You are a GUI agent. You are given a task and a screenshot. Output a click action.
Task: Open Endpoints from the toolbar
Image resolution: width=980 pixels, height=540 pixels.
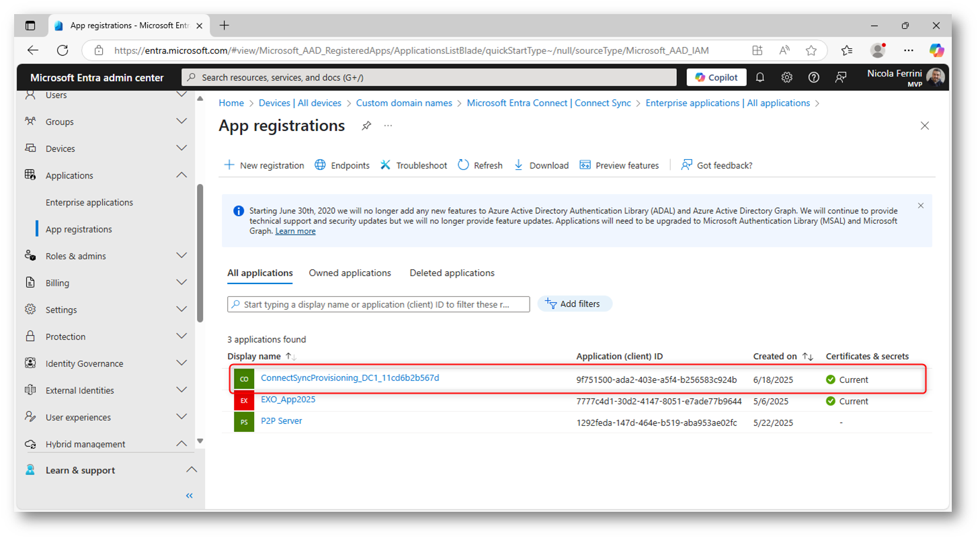point(341,165)
